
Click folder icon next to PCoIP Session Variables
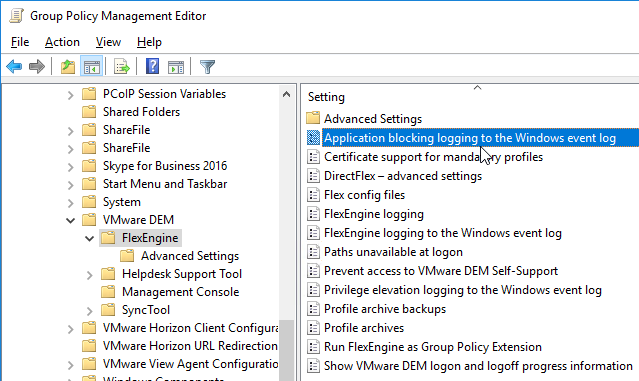point(89,94)
